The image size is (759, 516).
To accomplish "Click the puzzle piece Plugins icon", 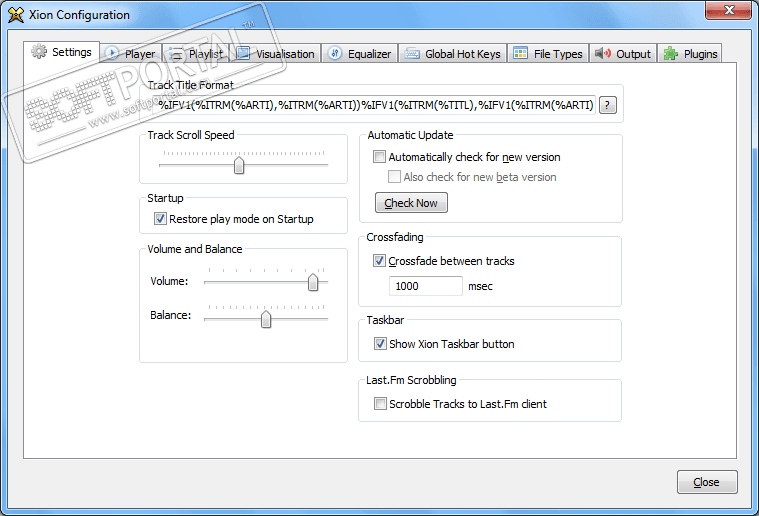I will [671, 53].
